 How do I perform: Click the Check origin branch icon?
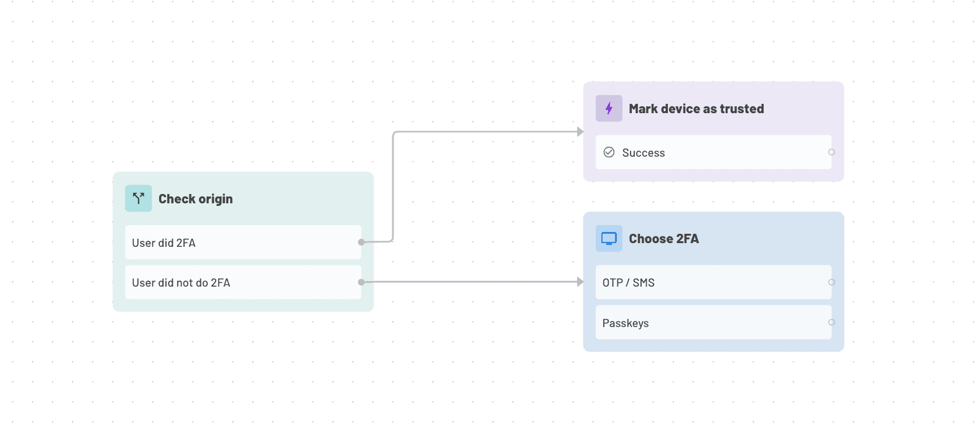pyautogui.click(x=138, y=198)
